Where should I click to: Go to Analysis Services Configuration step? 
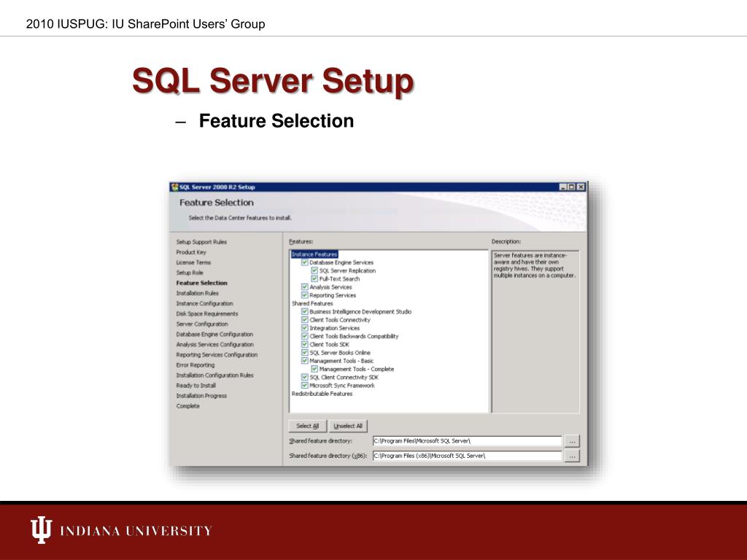tap(215, 344)
